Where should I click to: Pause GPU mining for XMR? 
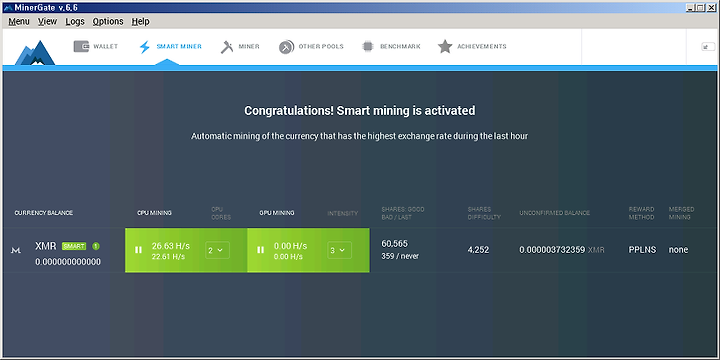click(260, 250)
